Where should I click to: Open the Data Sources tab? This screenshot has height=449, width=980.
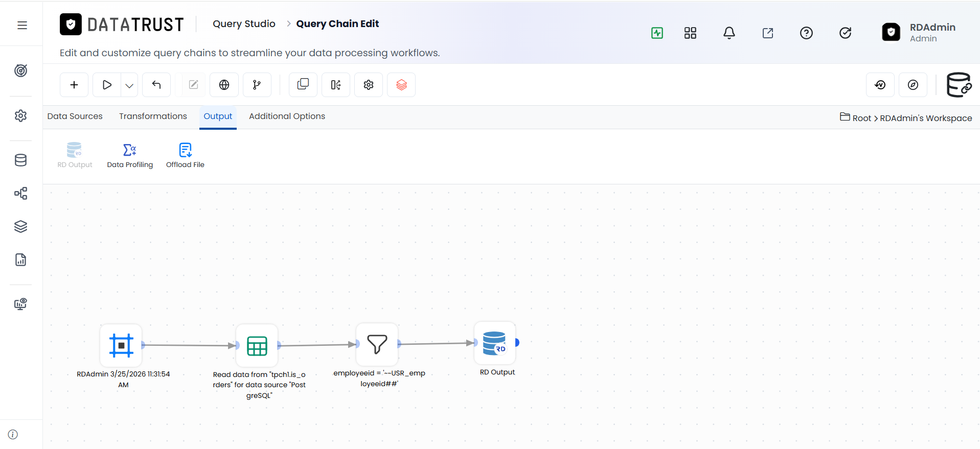coord(75,116)
